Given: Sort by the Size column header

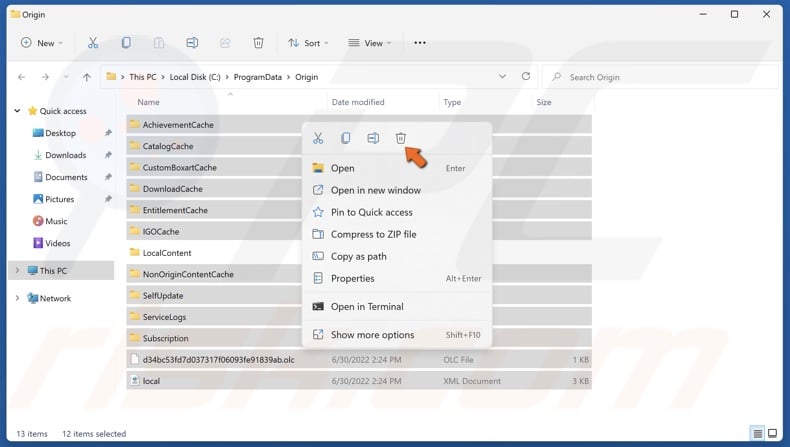Looking at the screenshot, I should [x=544, y=102].
